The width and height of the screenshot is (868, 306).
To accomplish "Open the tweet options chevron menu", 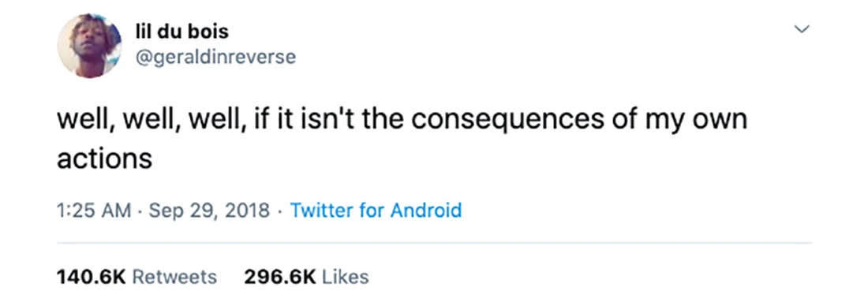I will pyautogui.click(x=802, y=28).
